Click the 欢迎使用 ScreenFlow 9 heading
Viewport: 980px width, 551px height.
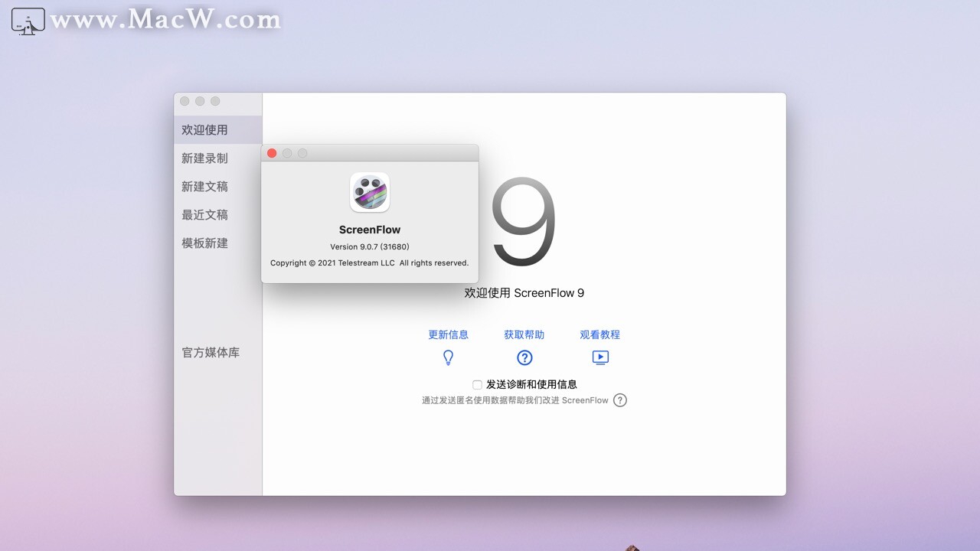[x=524, y=292]
